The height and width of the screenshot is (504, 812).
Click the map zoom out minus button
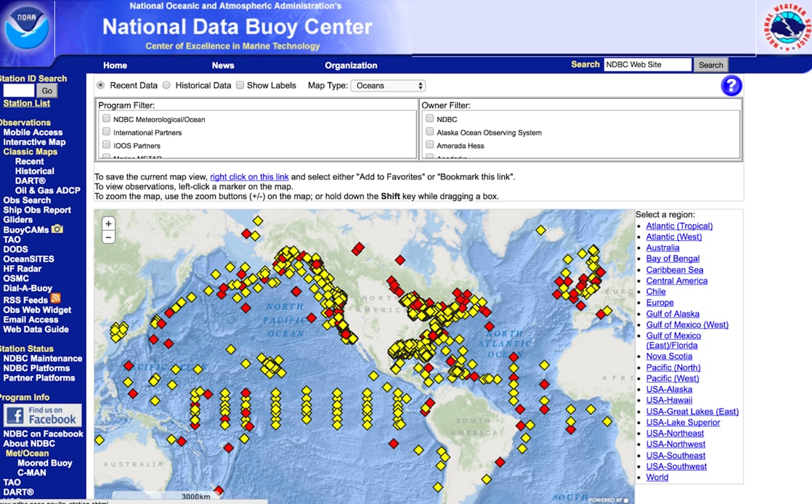108,237
